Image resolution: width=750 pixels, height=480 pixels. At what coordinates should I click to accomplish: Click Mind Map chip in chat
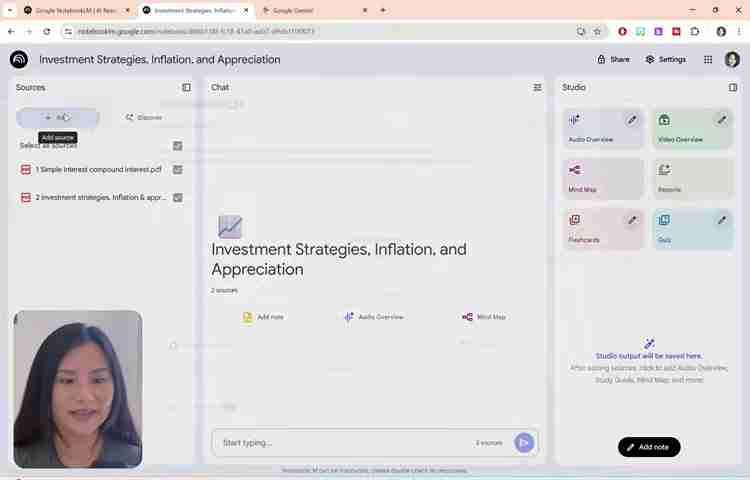(x=484, y=317)
